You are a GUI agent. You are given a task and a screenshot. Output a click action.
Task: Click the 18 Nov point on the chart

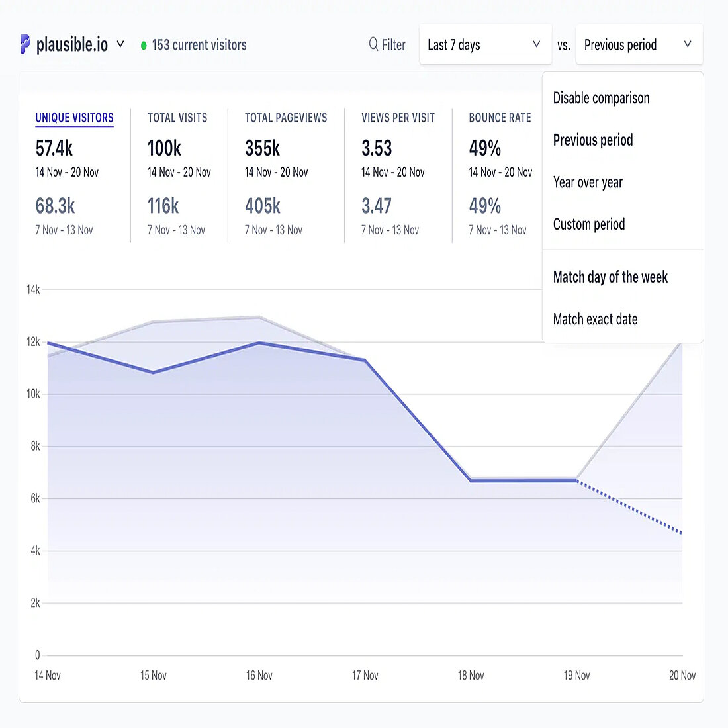click(471, 481)
